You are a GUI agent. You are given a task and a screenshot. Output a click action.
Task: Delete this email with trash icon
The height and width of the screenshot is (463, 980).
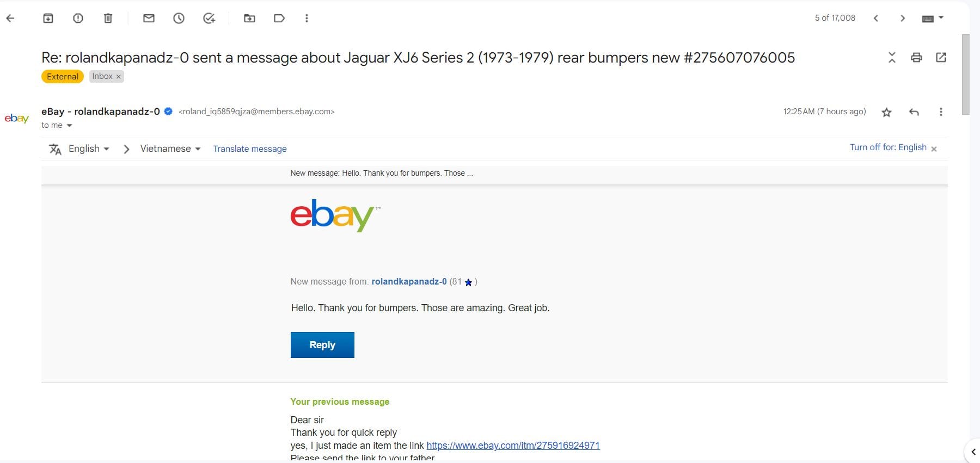[x=108, y=18]
